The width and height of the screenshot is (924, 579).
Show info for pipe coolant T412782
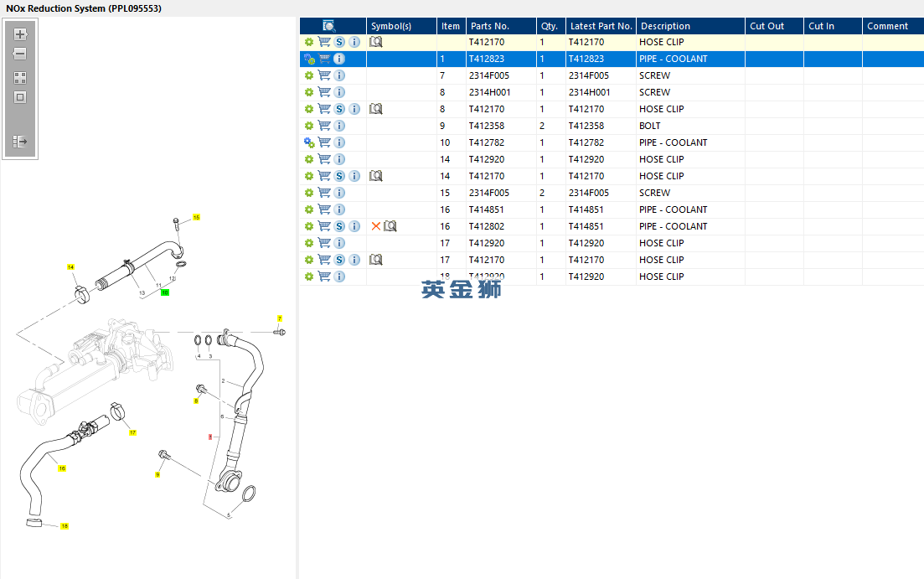[x=339, y=142]
